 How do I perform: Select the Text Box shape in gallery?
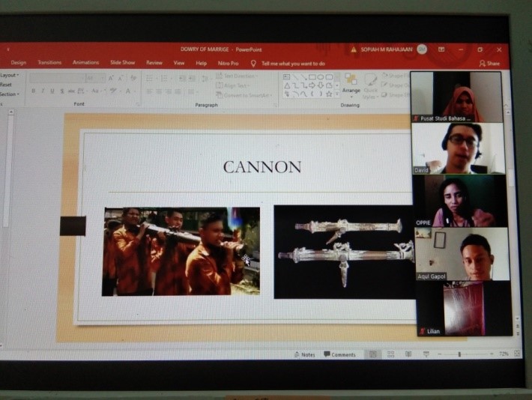point(286,77)
